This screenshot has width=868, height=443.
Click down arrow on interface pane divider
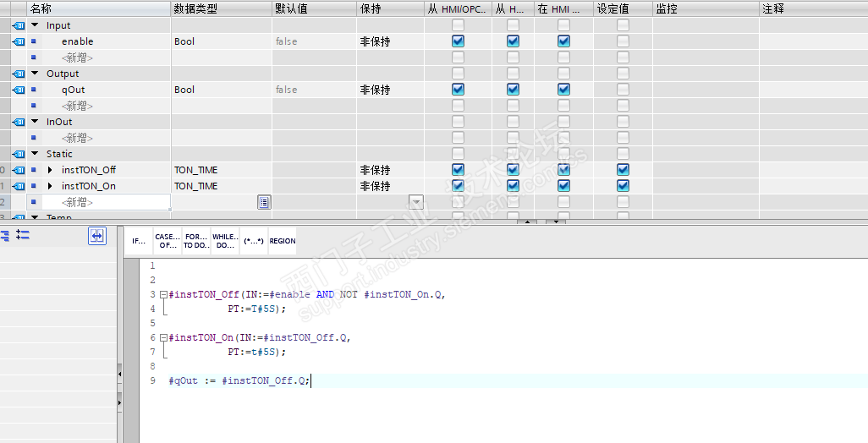tap(556, 221)
